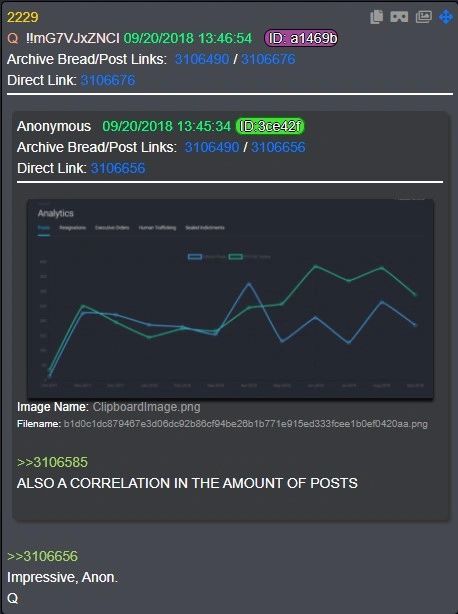Open Q's Direct Link 3106676

[108, 80]
